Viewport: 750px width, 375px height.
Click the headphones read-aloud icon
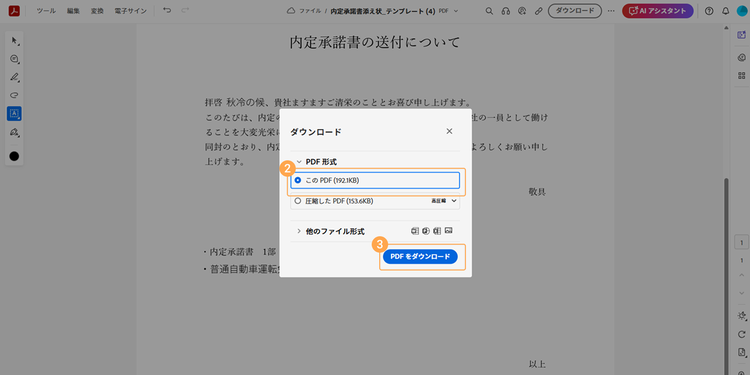[x=506, y=11]
